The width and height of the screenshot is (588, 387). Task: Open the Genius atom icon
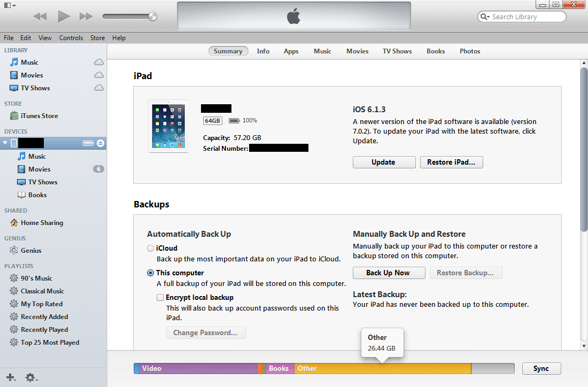(14, 250)
